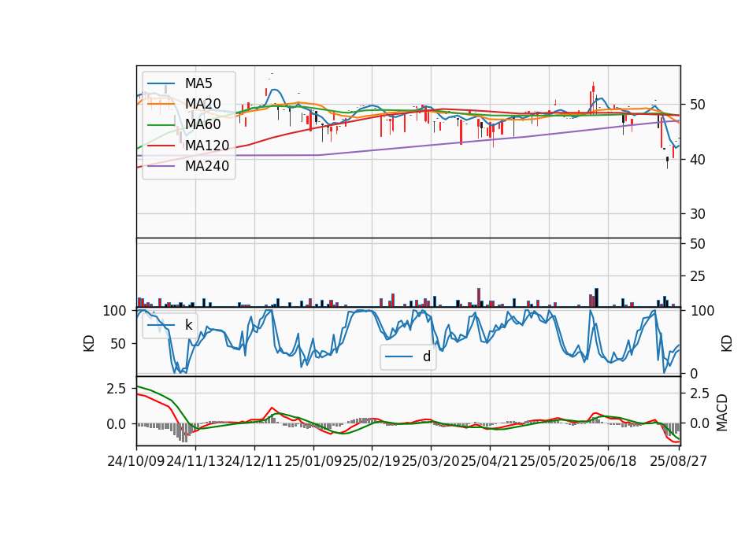
Task: Click the left KD axis label
Action: click(89, 343)
